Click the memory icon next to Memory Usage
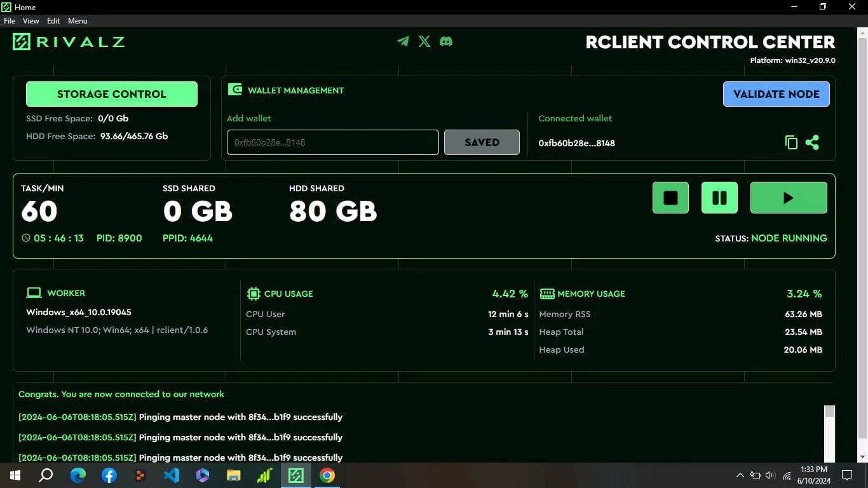 point(546,294)
